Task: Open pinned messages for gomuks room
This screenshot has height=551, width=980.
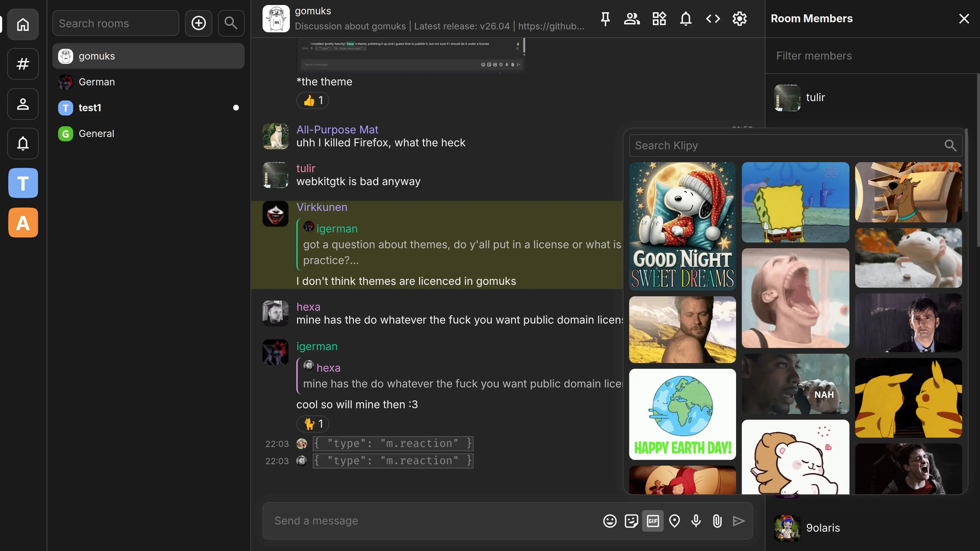Action: click(605, 18)
